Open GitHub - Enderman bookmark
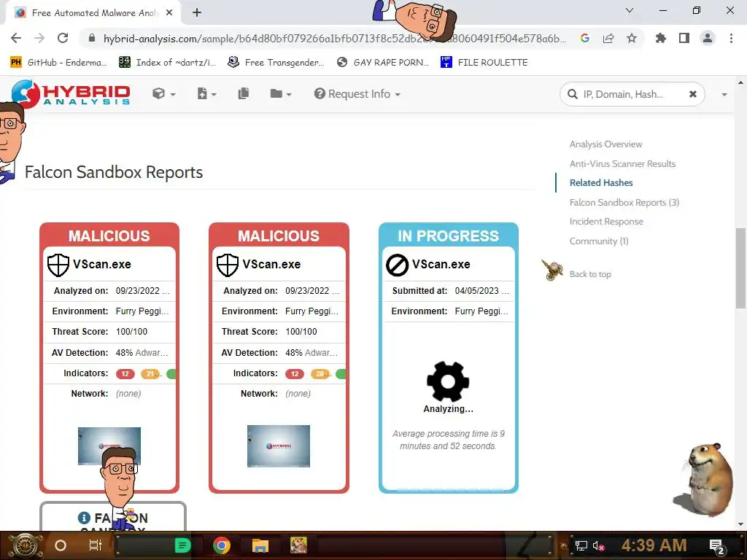Screen dimensions: 747x560 click(58, 63)
